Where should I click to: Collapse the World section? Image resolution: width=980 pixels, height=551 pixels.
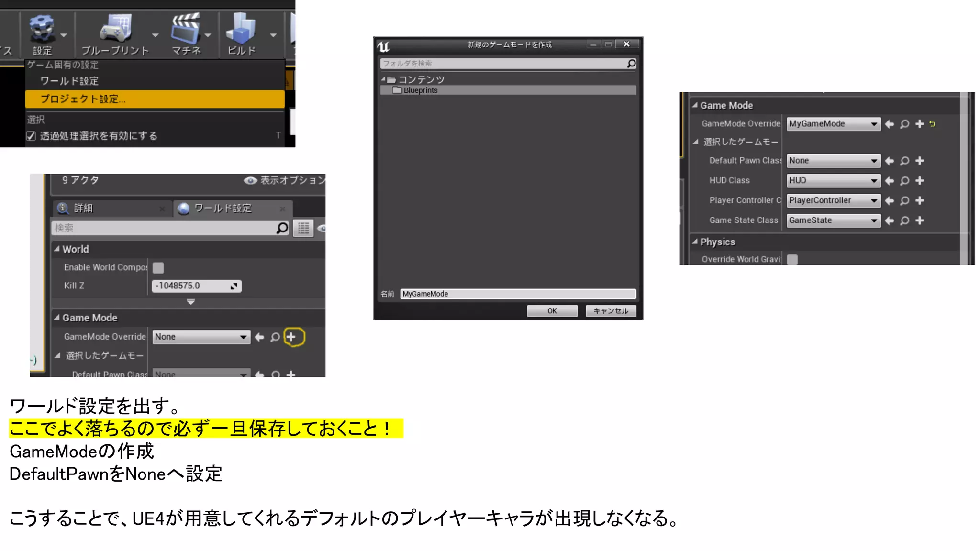click(x=57, y=249)
